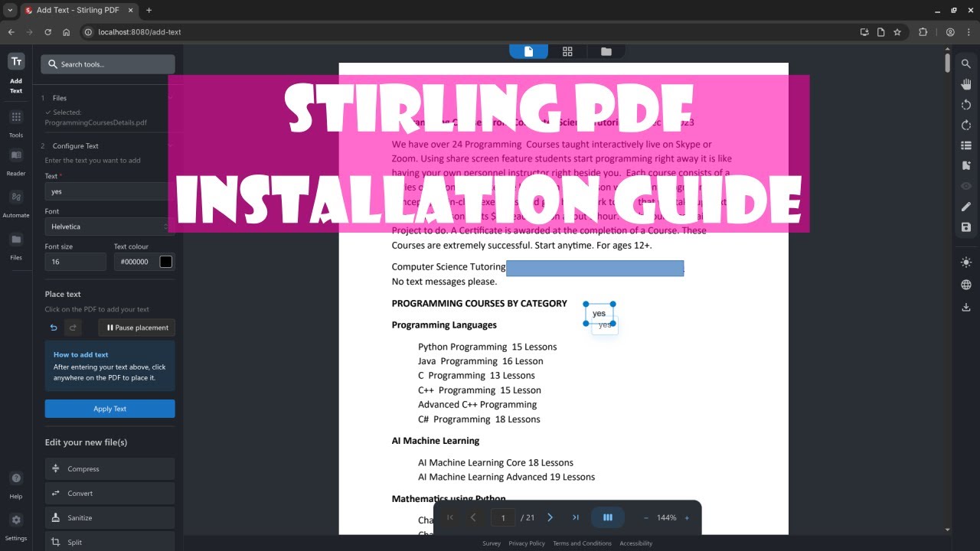Open the language globe icon
This screenshot has height=551, width=980.
click(966, 285)
